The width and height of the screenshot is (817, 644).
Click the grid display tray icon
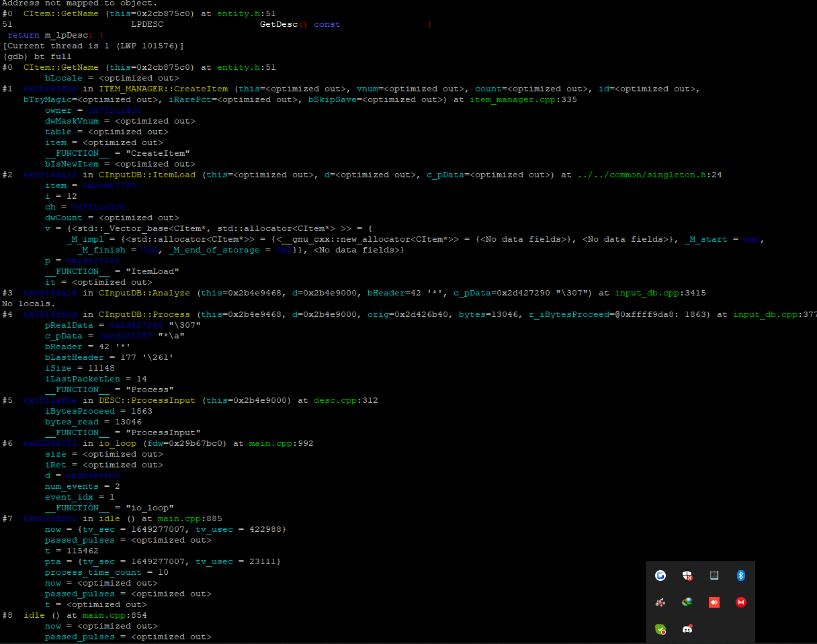(714, 576)
